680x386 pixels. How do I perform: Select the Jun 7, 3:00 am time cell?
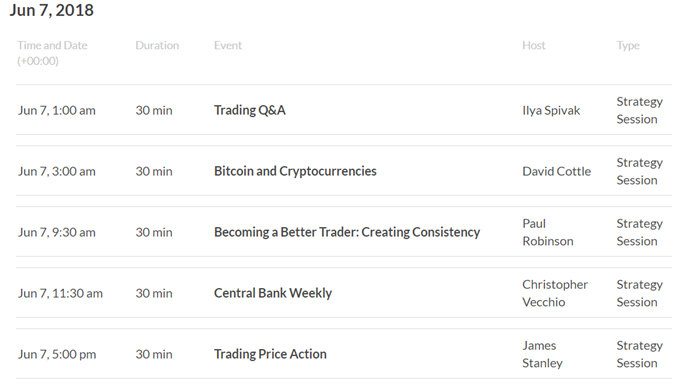tap(57, 172)
